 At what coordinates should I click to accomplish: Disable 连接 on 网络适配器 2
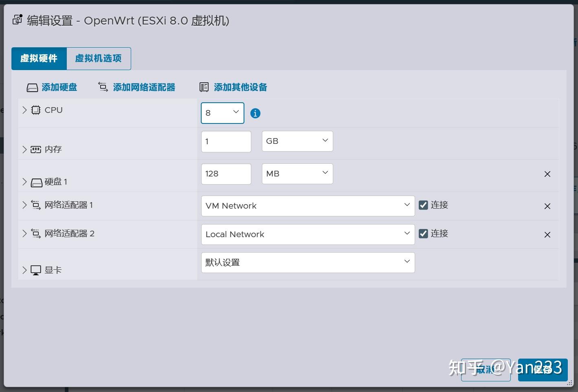click(423, 233)
